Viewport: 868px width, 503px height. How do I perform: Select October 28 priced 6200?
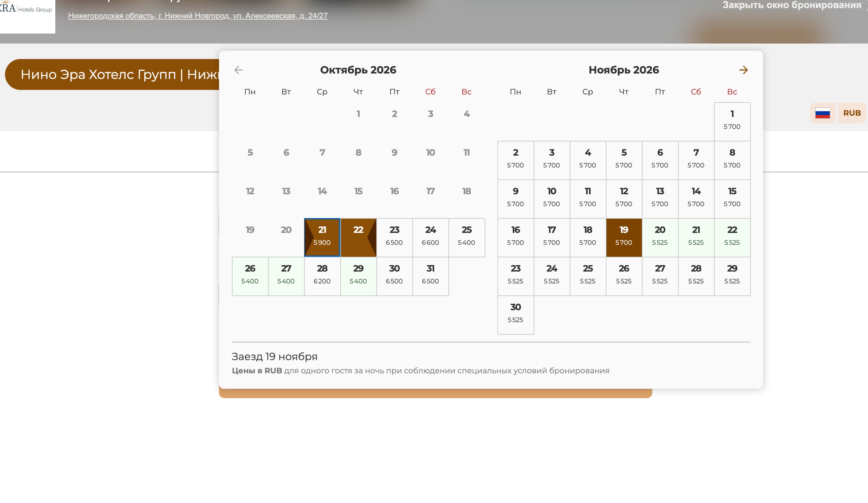(322, 276)
